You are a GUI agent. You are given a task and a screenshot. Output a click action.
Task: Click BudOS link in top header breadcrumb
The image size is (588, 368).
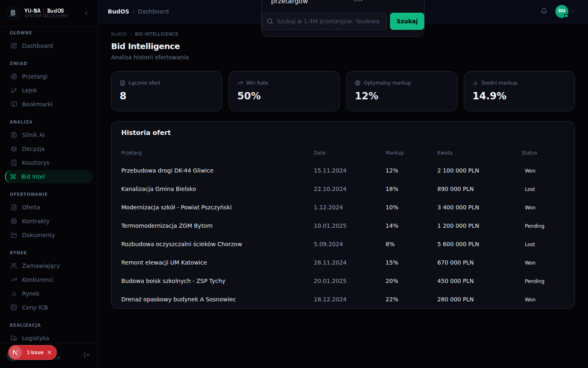[118, 11]
